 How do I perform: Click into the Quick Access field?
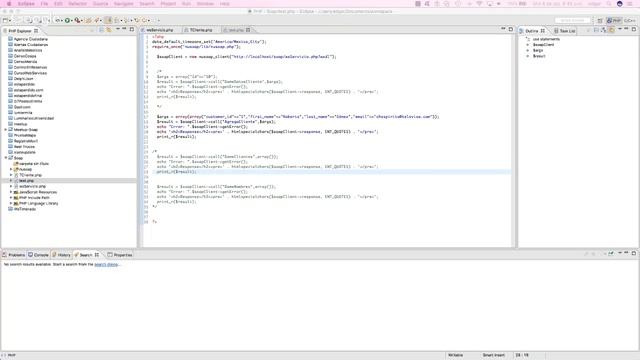[572, 20]
